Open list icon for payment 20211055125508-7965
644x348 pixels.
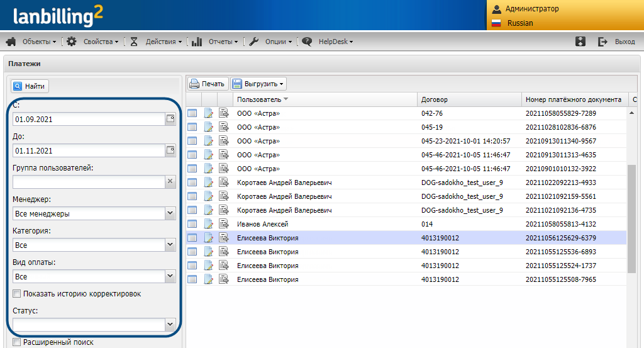click(192, 279)
